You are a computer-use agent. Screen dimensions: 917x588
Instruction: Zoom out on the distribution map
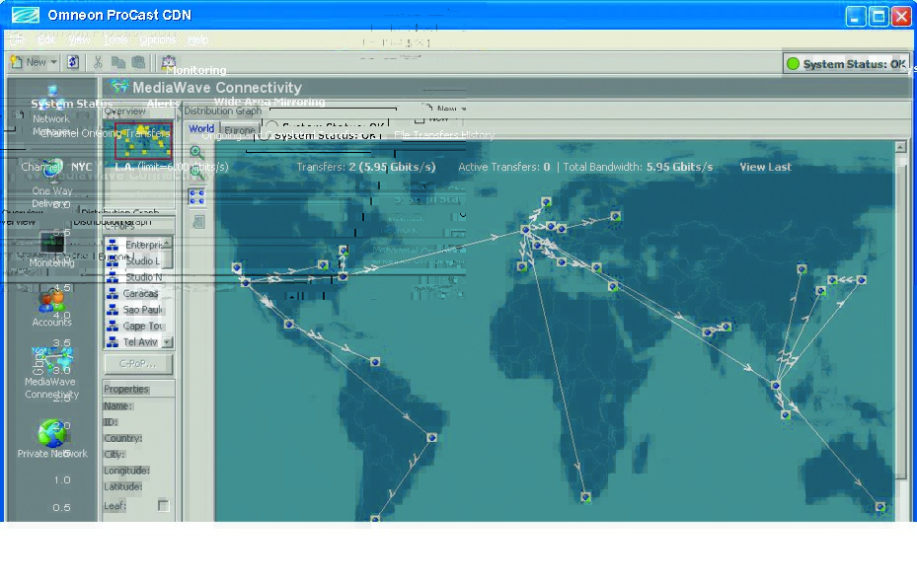tap(197, 174)
